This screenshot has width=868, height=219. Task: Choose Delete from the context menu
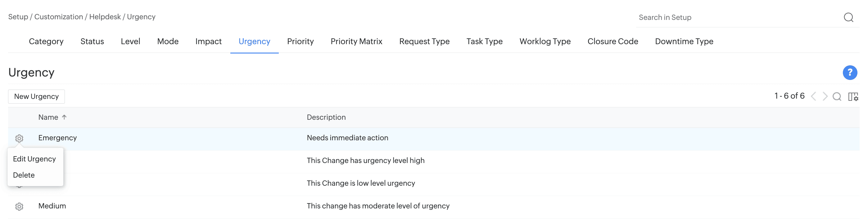pyautogui.click(x=24, y=175)
